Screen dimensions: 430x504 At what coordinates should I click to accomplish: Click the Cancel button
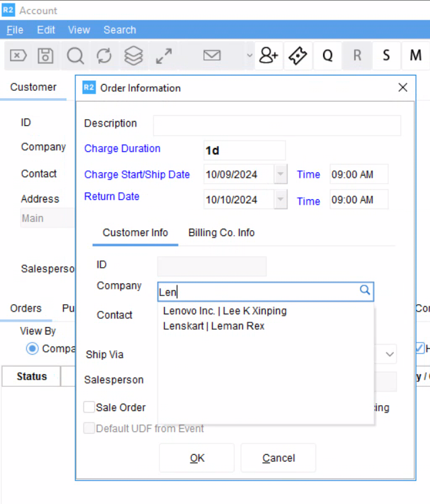coord(279,458)
